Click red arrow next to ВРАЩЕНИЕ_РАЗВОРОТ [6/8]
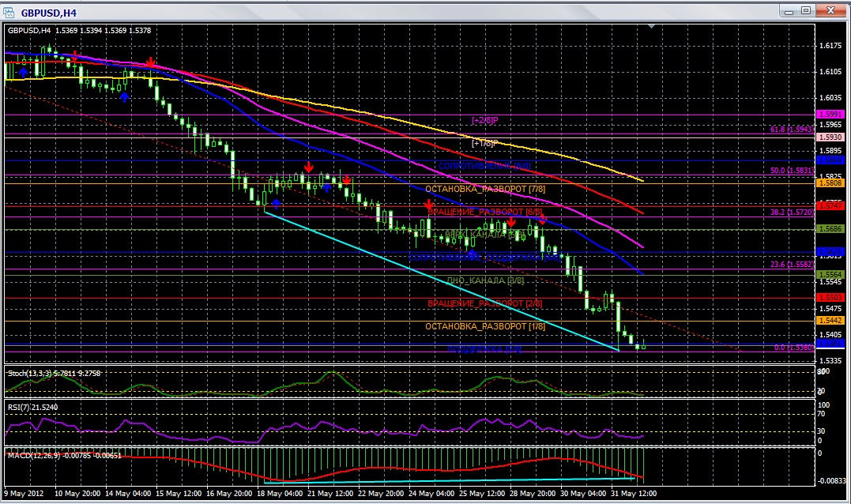The width and height of the screenshot is (851, 504). point(427,205)
